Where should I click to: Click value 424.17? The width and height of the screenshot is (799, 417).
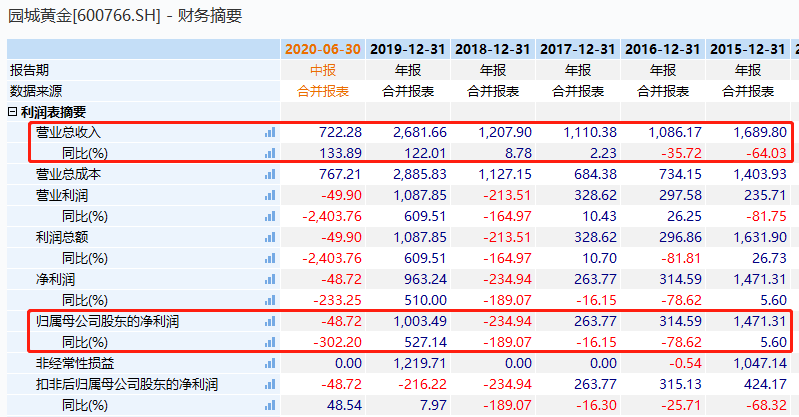click(x=765, y=384)
